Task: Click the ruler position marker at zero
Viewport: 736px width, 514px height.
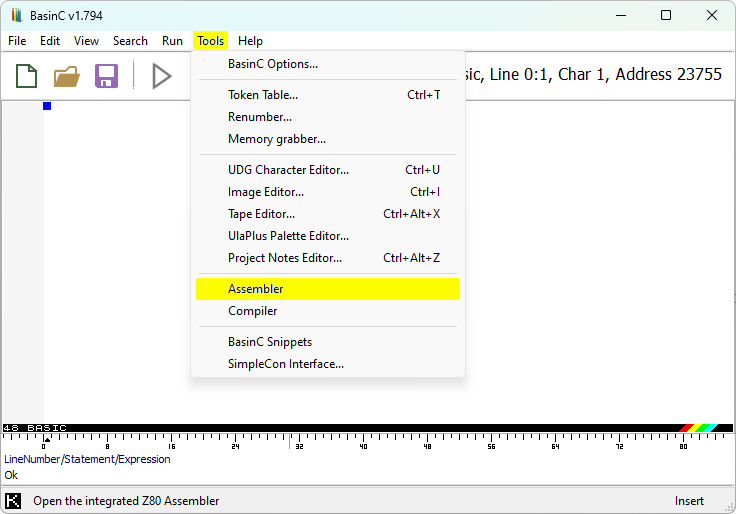Action: 46,440
